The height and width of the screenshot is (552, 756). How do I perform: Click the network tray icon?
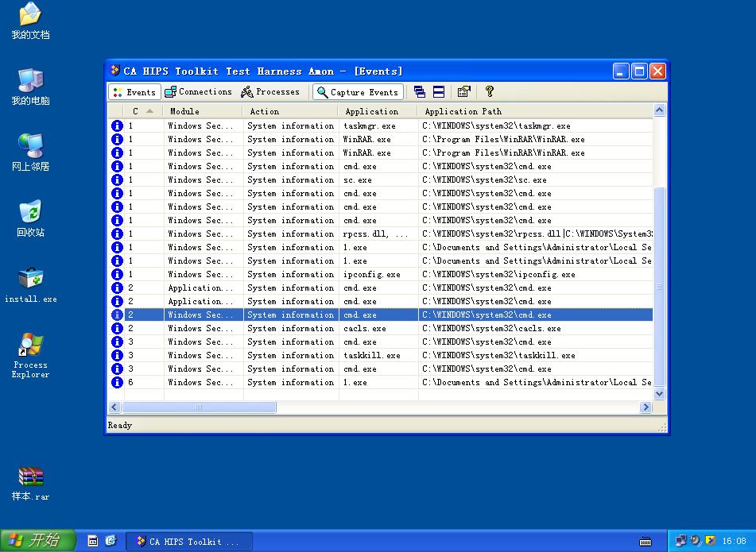[680, 541]
